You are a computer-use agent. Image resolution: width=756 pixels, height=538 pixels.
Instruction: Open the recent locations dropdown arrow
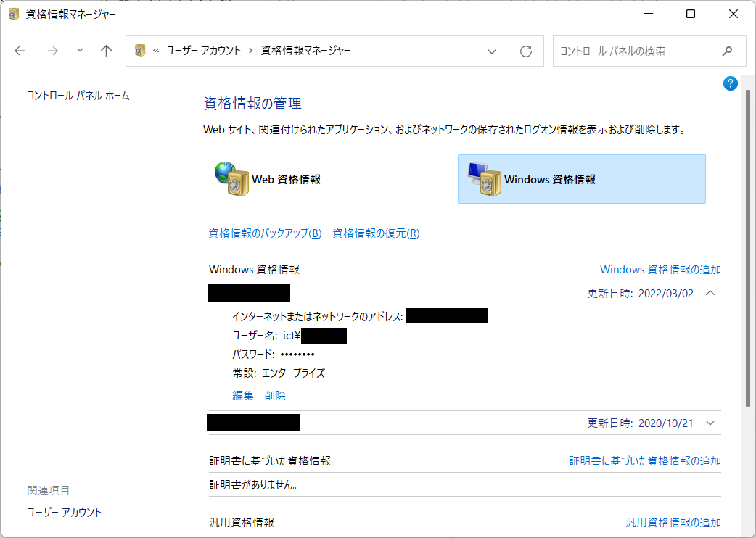coord(80,50)
